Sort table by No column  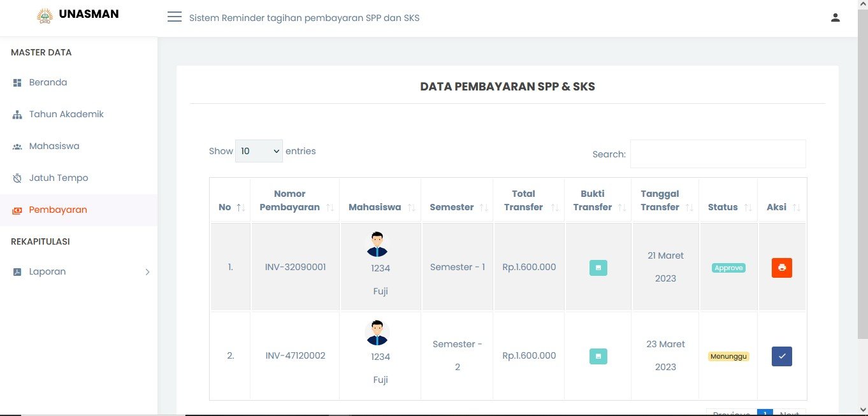click(x=230, y=207)
